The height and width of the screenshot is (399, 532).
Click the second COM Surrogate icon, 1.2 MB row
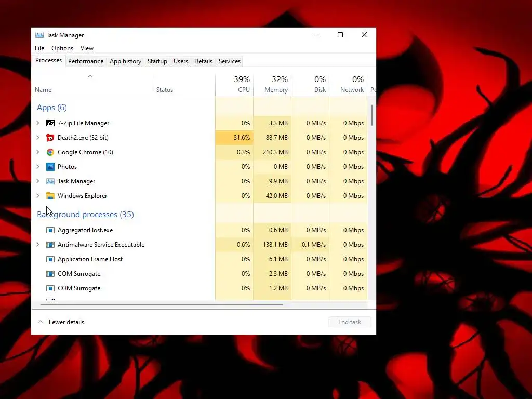pyautogui.click(x=50, y=289)
